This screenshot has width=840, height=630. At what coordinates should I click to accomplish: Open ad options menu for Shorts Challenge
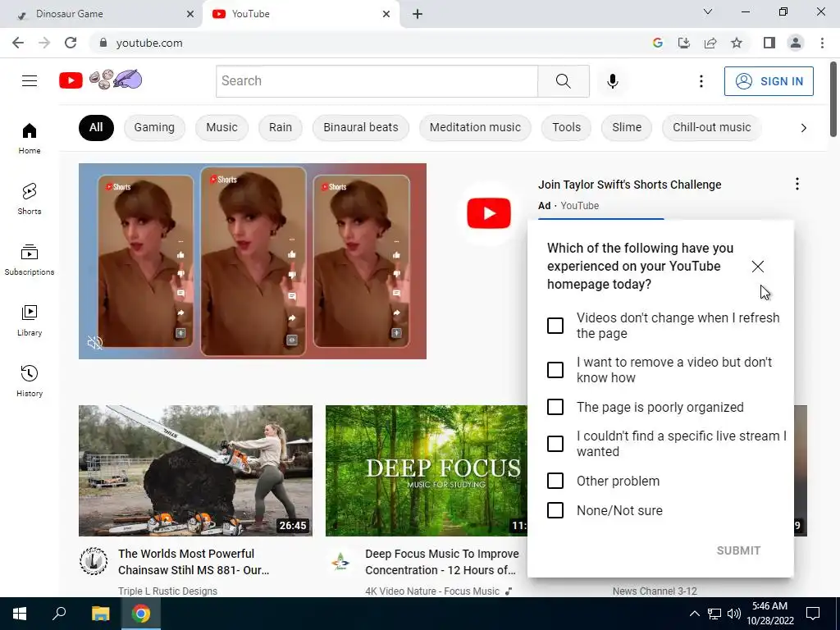pyautogui.click(x=797, y=185)
